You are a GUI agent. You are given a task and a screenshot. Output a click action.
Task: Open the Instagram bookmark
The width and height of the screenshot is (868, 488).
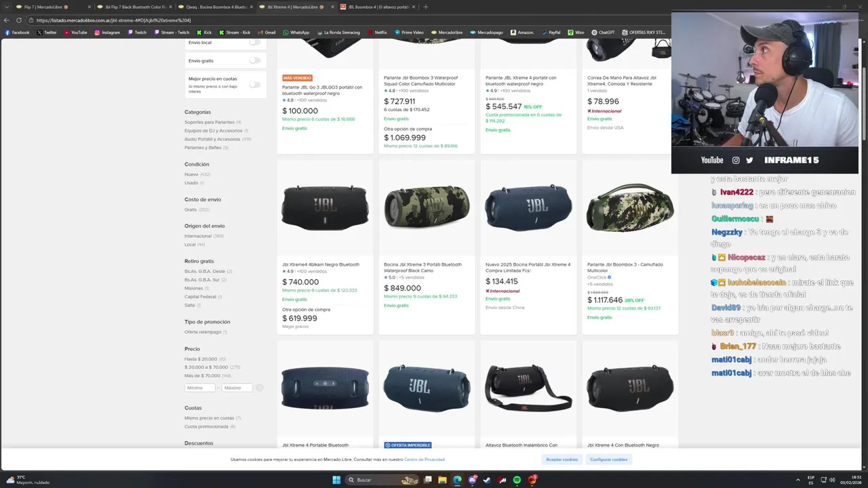(107, 32)
